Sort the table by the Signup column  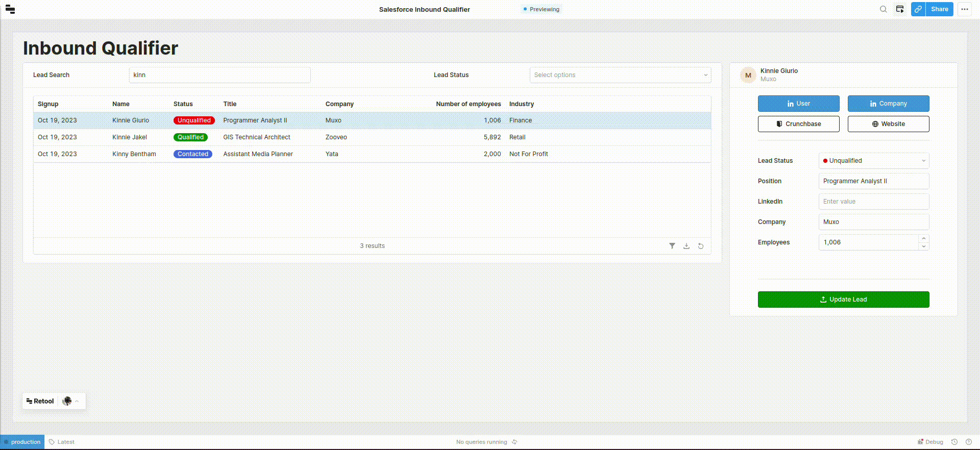pyautogui.click(x=48, y=104)
